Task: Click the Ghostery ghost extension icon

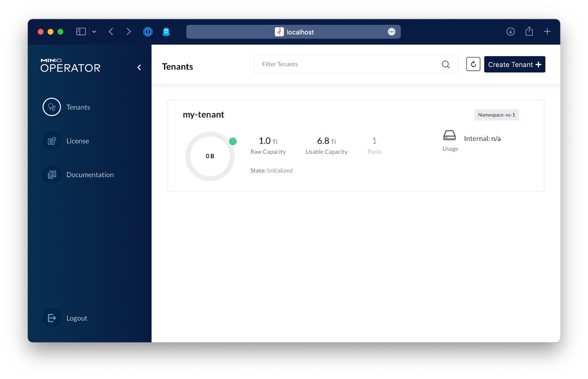Action: click(166, 32)
